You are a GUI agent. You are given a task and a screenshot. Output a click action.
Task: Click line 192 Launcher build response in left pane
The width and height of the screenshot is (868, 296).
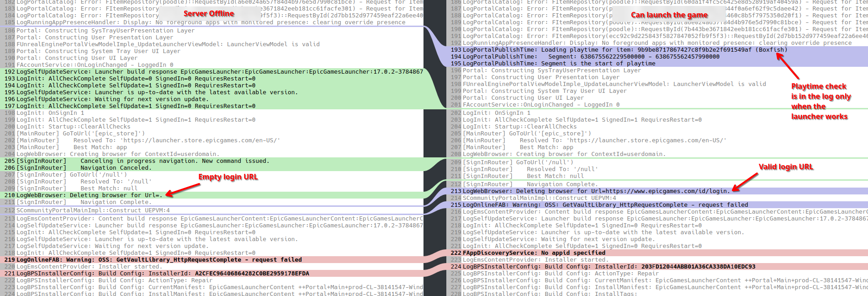pos(220,72)
